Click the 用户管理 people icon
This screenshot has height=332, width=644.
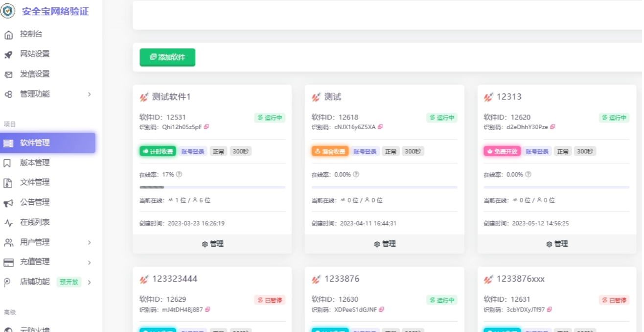(8, 242)
